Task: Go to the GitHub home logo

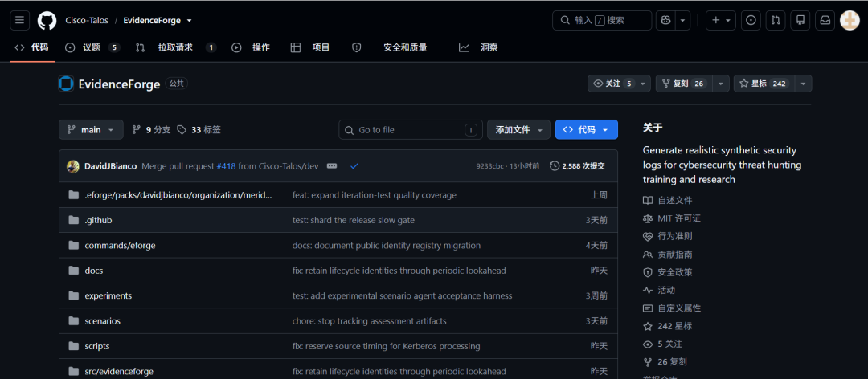Action: click(x=47, y=20)
